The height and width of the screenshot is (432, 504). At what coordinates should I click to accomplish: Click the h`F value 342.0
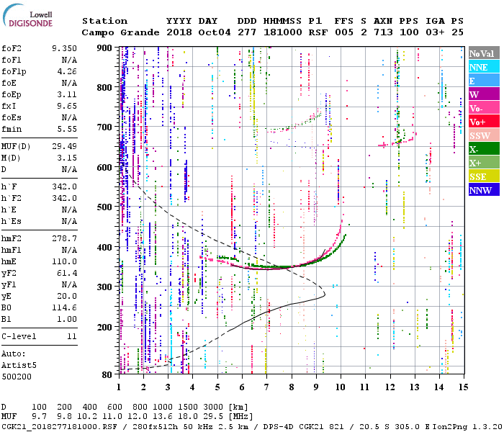pyautogui.click(x=64, y=186)
